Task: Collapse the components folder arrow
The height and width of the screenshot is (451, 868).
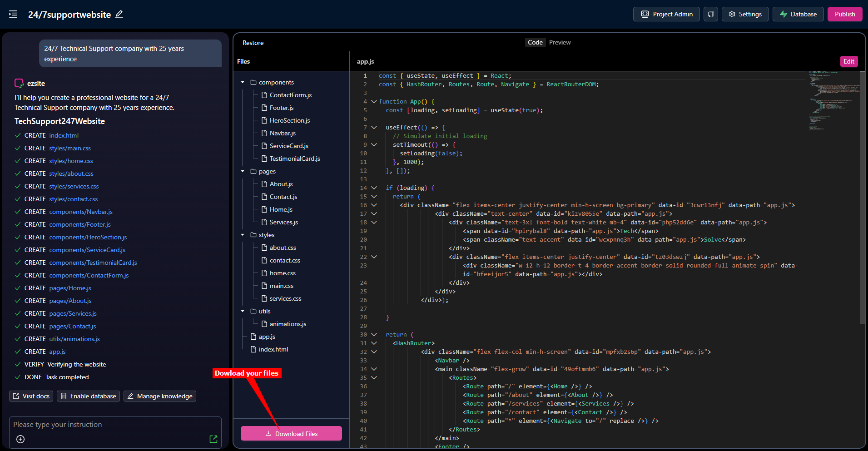Action: [x=243, y=82]
